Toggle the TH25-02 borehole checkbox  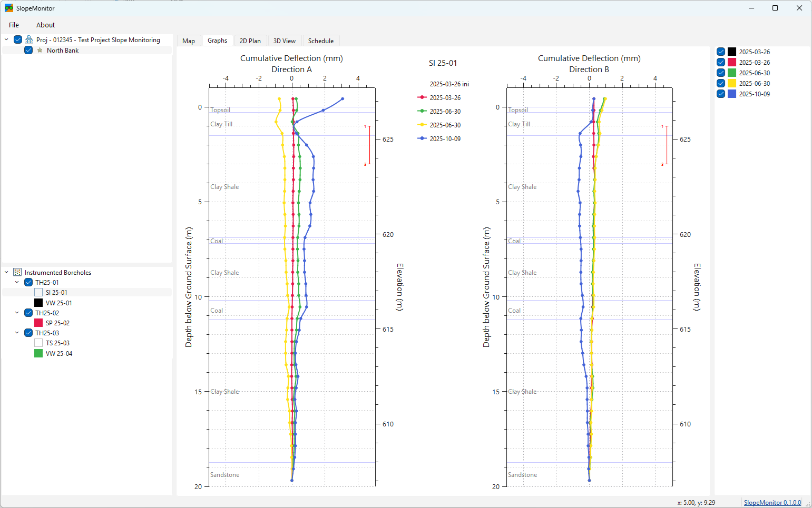click(x=28, y=313)
